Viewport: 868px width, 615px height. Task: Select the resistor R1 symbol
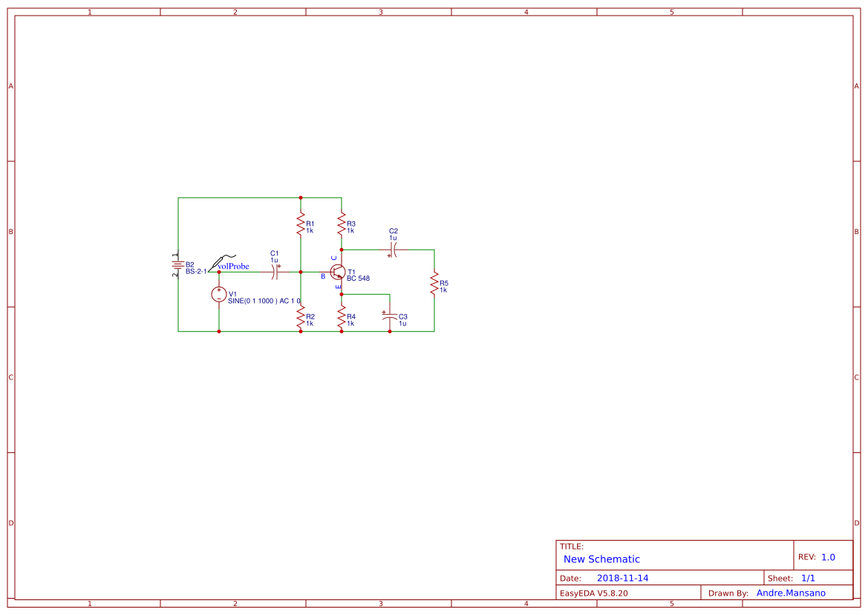pyautogui.click(x=301, y=224)
